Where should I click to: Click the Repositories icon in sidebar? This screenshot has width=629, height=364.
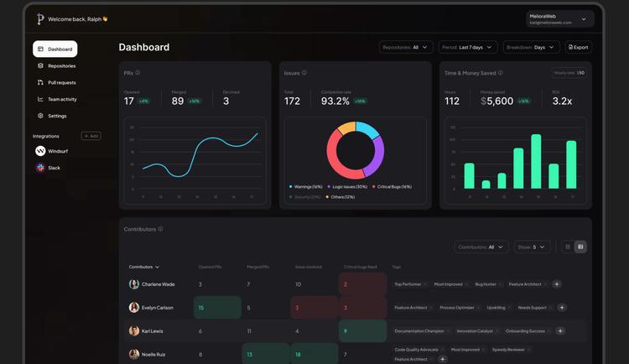click(x=40, y=65)
